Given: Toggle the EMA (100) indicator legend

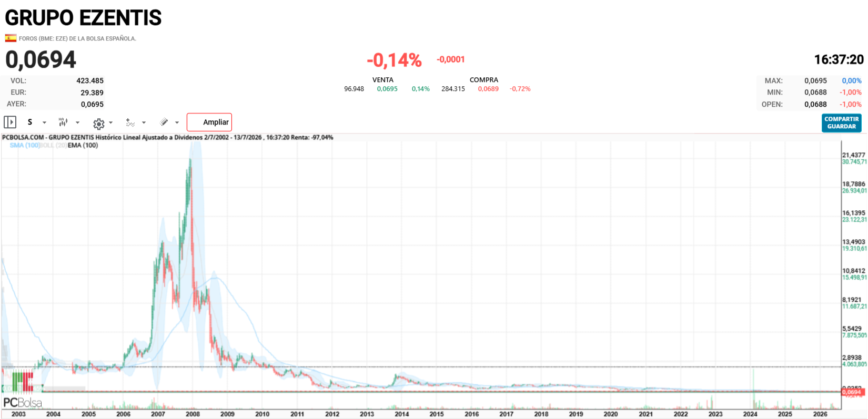Looking at the screenshot, I should pos(83,146).
